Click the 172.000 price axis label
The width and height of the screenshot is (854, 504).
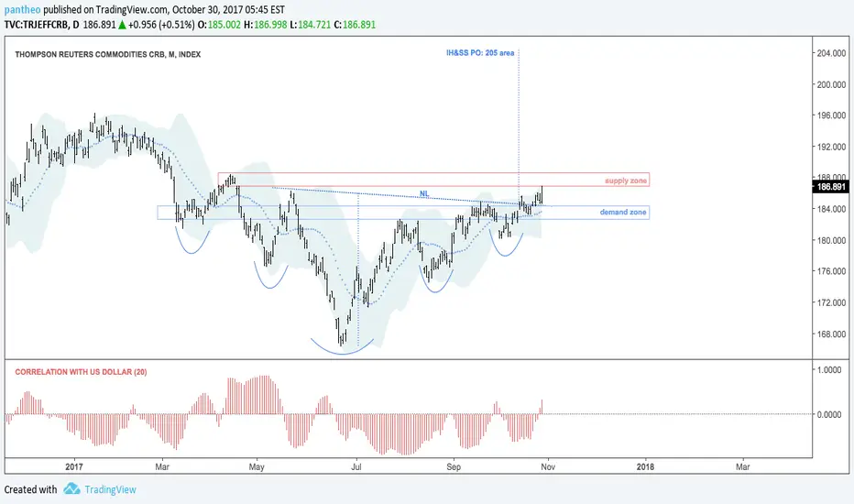click(831, 302)
